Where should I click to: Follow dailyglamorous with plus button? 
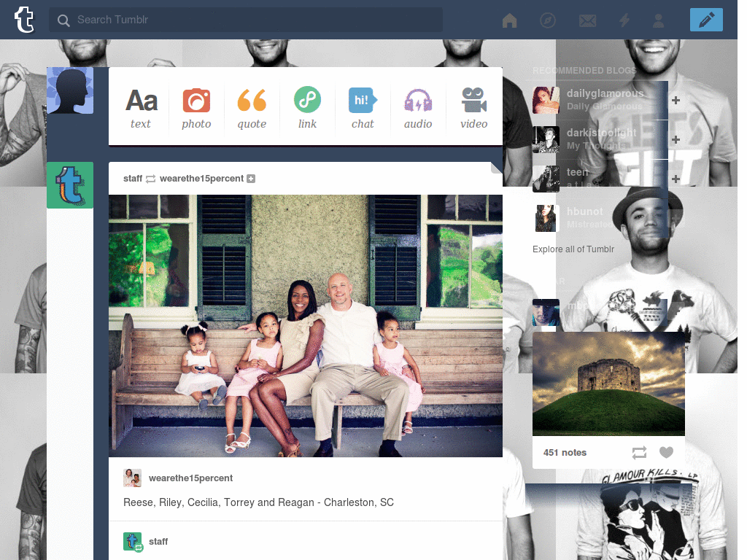click(676, 100)
